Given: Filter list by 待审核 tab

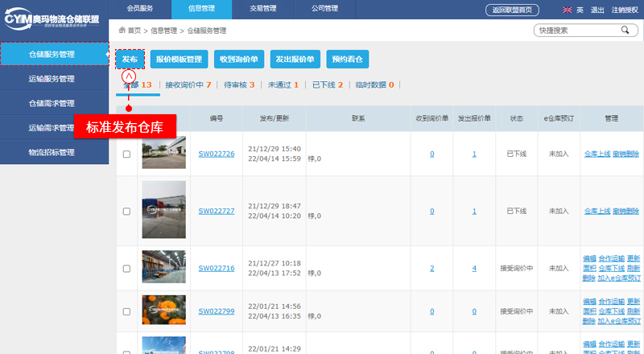Looking at the screenshot, I should (x=239, y=84).
